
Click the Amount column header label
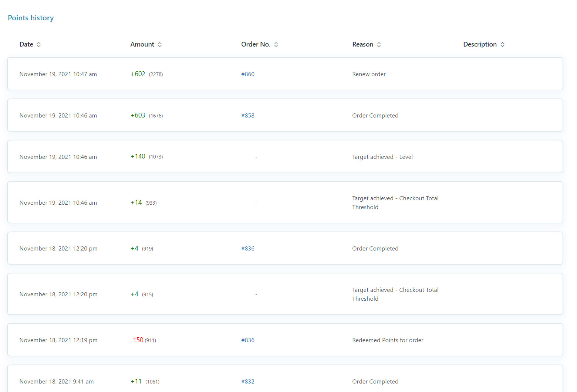coord(142,44)
